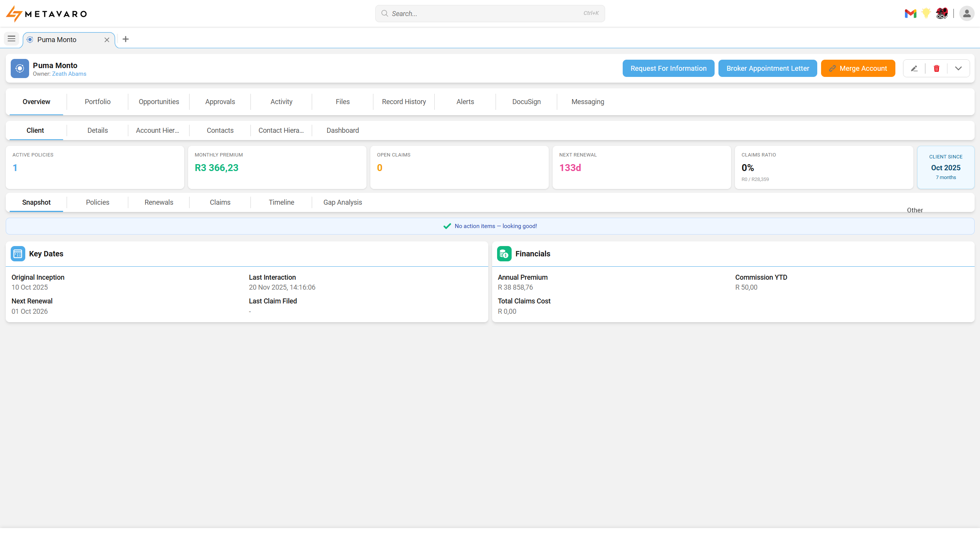Click the Financials coins icon
Viewport: 980px width, 551px height.
click(x=504, y=254)
